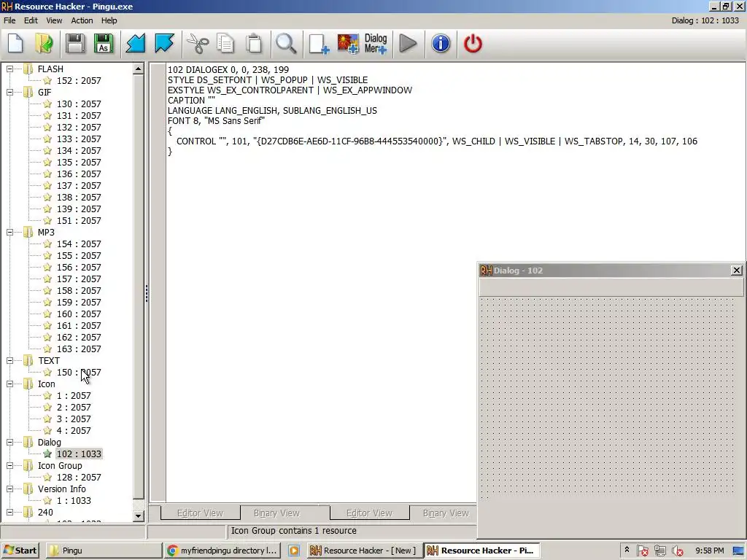Select Icon Group resource 128 : 2057
This screenshot has width=747, height=560.
[x=79, y=477]
